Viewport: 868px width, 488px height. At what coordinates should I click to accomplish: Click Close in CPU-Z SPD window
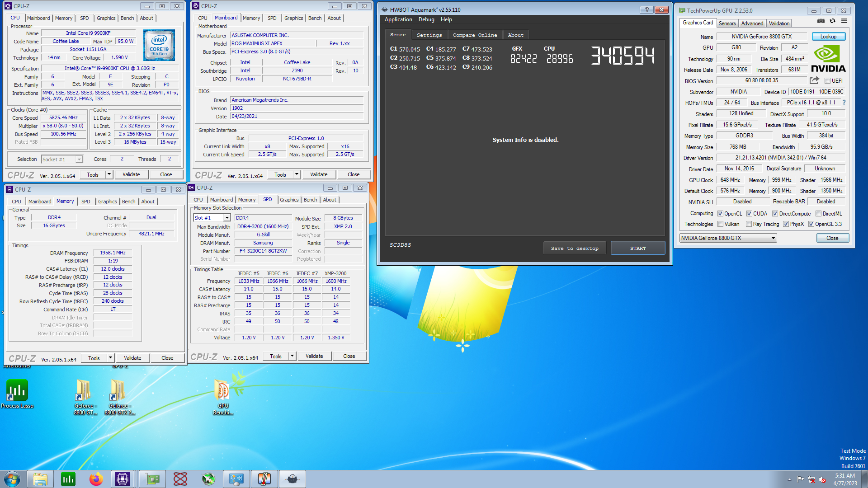(349, 356)
